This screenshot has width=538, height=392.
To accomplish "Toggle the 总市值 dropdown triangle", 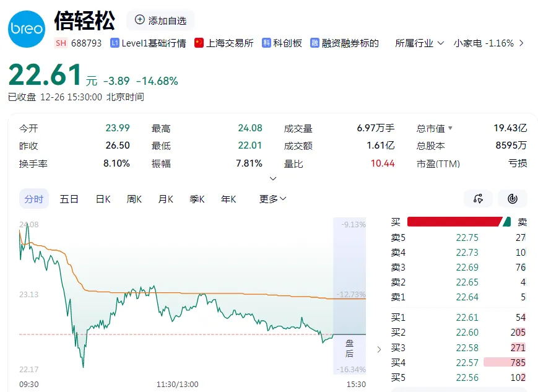I will [450, 128].
